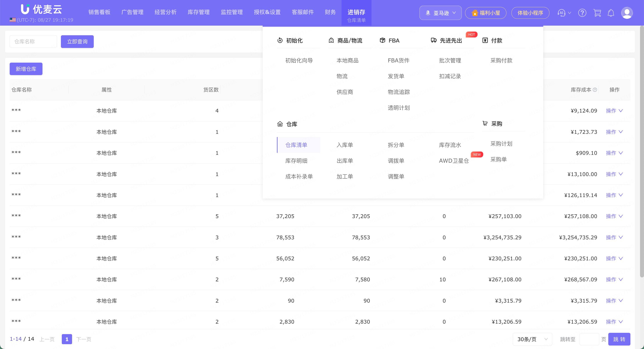This screenshot has height=349, width=644.
Task: Click the 福利小屋 house button
Action: [485, 13]
